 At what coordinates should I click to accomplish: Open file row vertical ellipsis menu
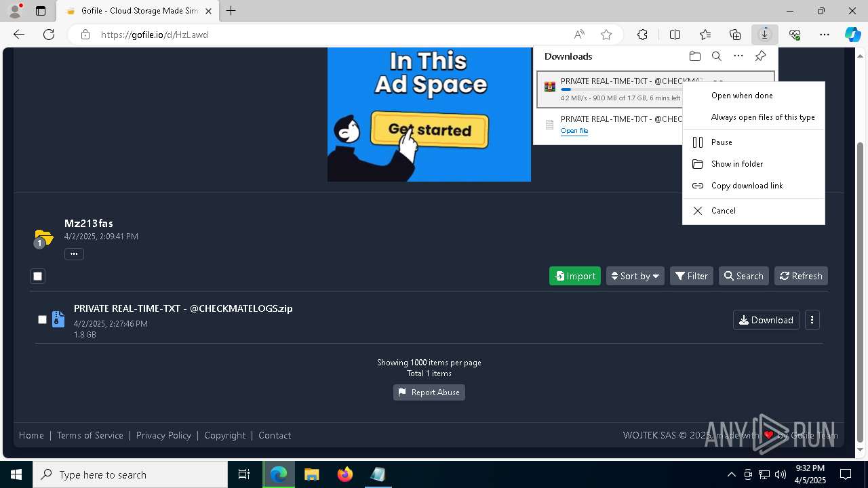point(812,320)
